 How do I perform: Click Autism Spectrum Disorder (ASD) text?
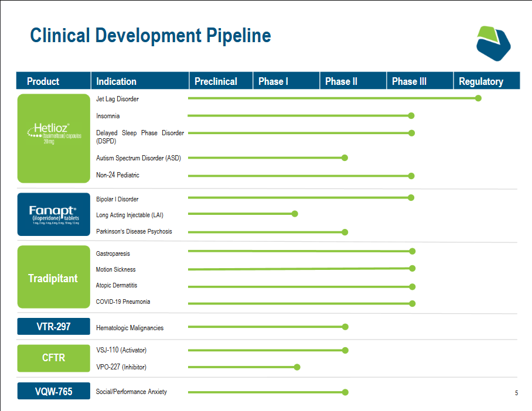tap(138, 158)
